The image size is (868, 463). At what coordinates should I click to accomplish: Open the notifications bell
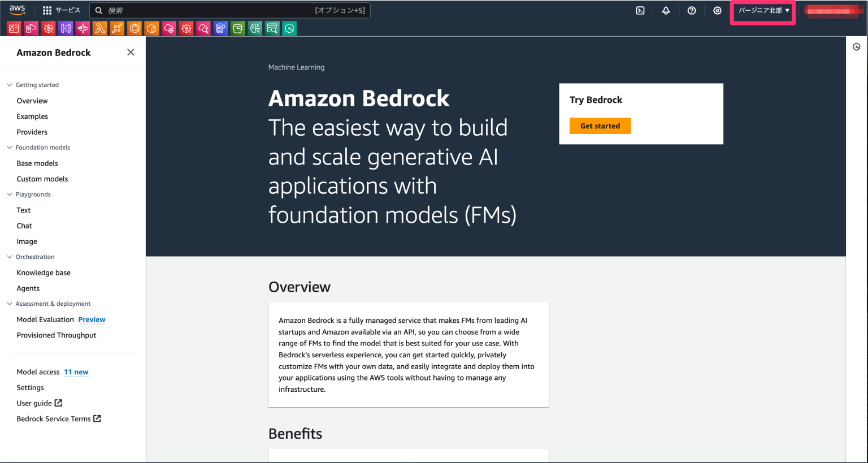[666, 10]
